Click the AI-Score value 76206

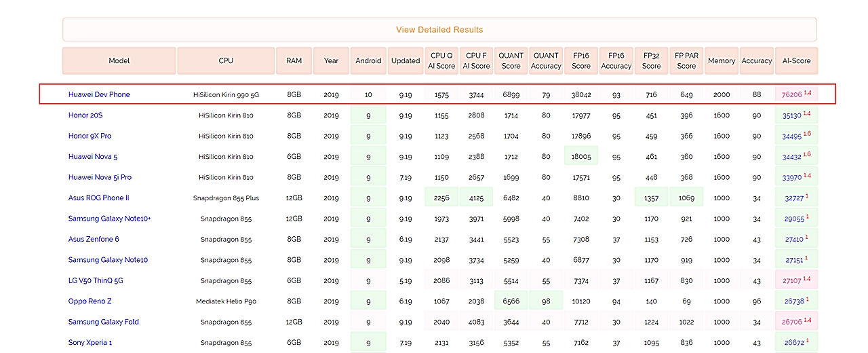791,95
